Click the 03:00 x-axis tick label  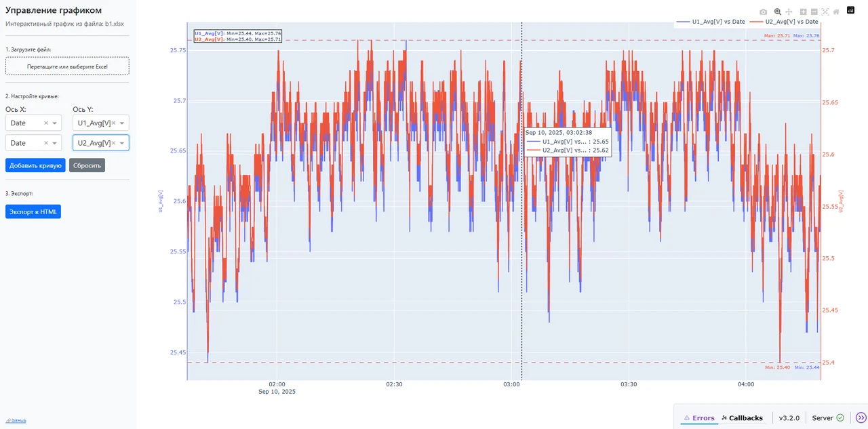[x=511, y=384]
